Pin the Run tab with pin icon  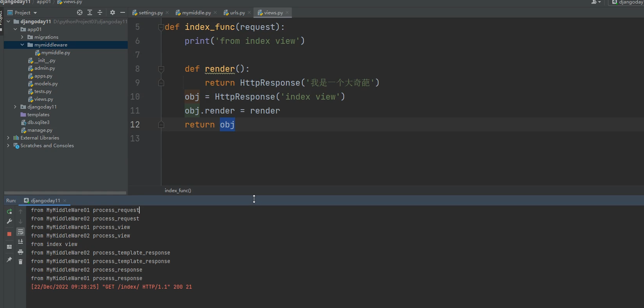[9, 260]
